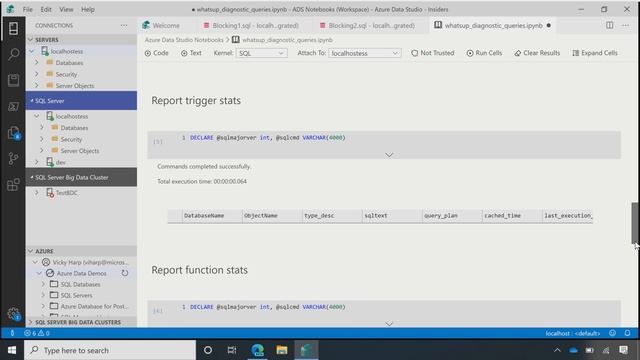Open the Attach To localhostess dropdown
640x360 pixels.
pyautogui.click(x=364, y=53)
